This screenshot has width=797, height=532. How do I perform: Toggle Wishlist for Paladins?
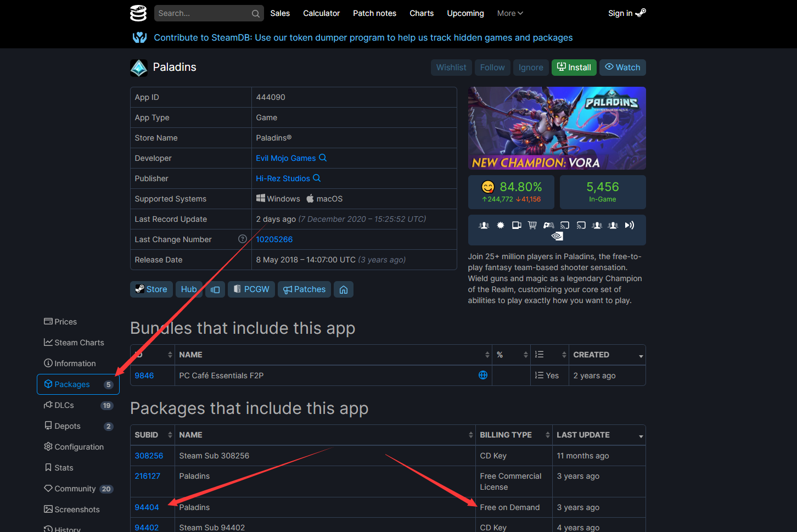pos(451,68)
